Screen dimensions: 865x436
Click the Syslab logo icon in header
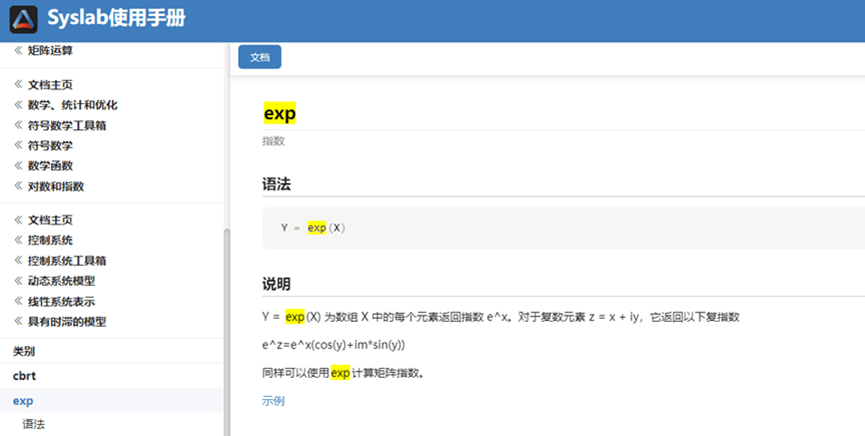tap(24, 19)
